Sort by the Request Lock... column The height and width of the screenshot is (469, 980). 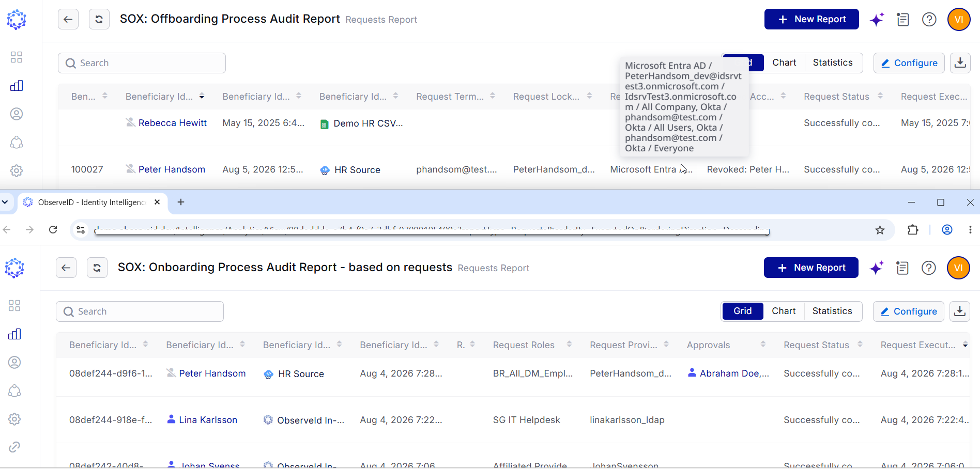pos(552,97)
